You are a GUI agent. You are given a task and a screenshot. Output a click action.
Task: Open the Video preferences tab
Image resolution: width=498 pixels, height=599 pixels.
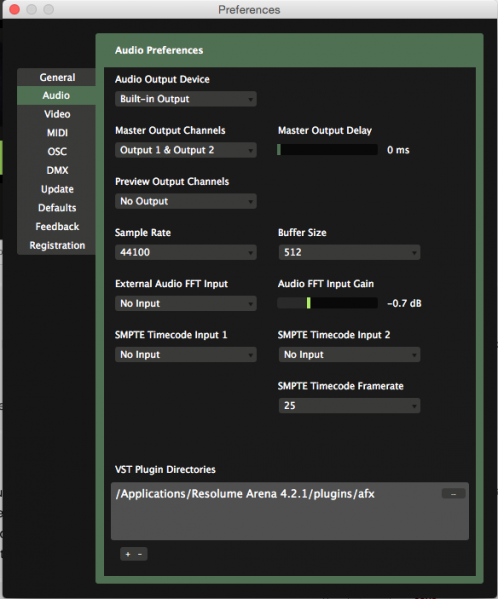[x=57, y=114]
